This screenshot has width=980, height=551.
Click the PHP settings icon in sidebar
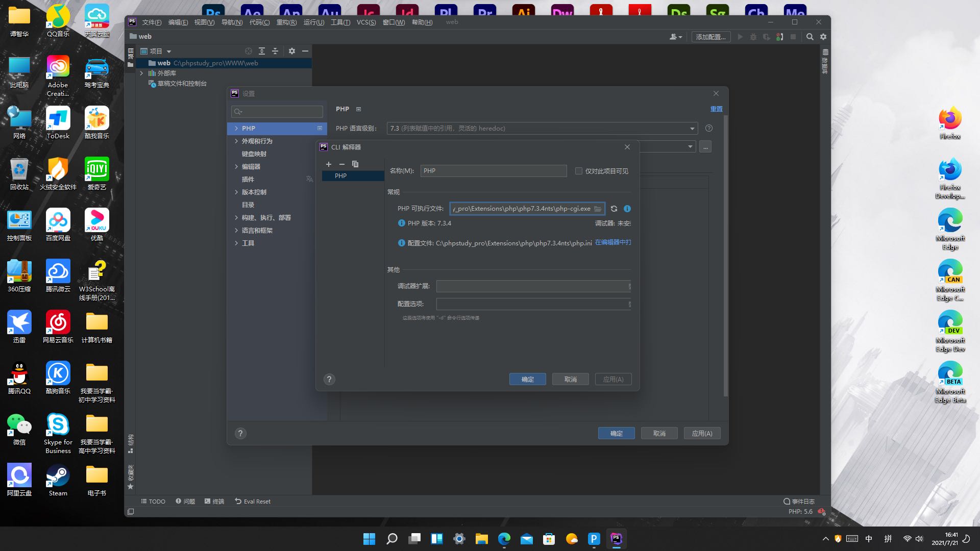pos(319,128)
